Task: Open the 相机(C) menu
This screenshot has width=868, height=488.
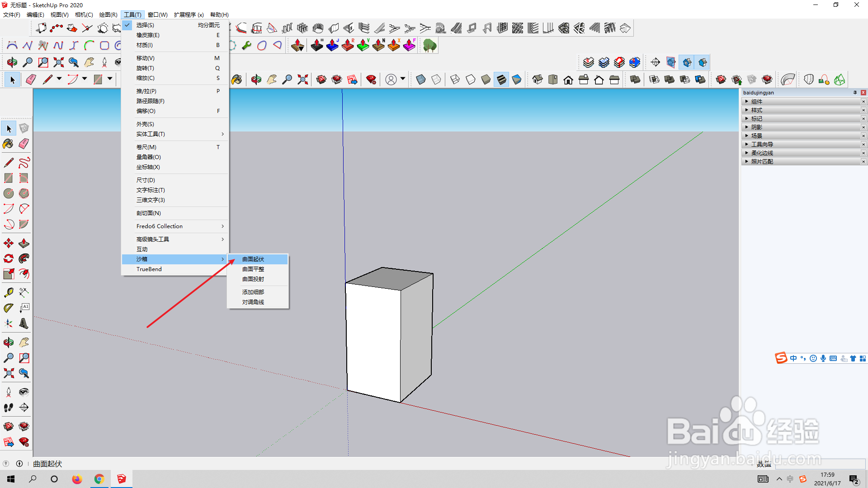Action: pyautogui.click(x=84, y=15)
